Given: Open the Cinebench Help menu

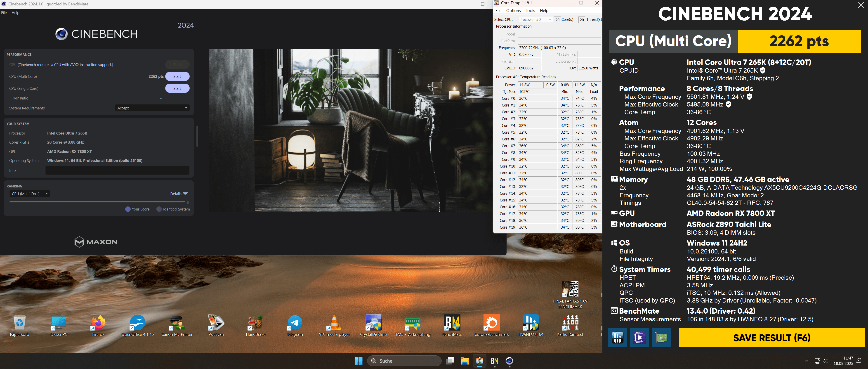Looking at the screenshot, I should (16, 13).
